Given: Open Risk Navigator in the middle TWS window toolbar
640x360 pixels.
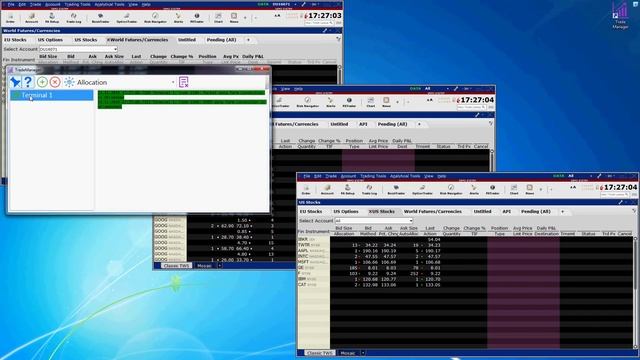Looking at the screenshot, I should 307,102.
